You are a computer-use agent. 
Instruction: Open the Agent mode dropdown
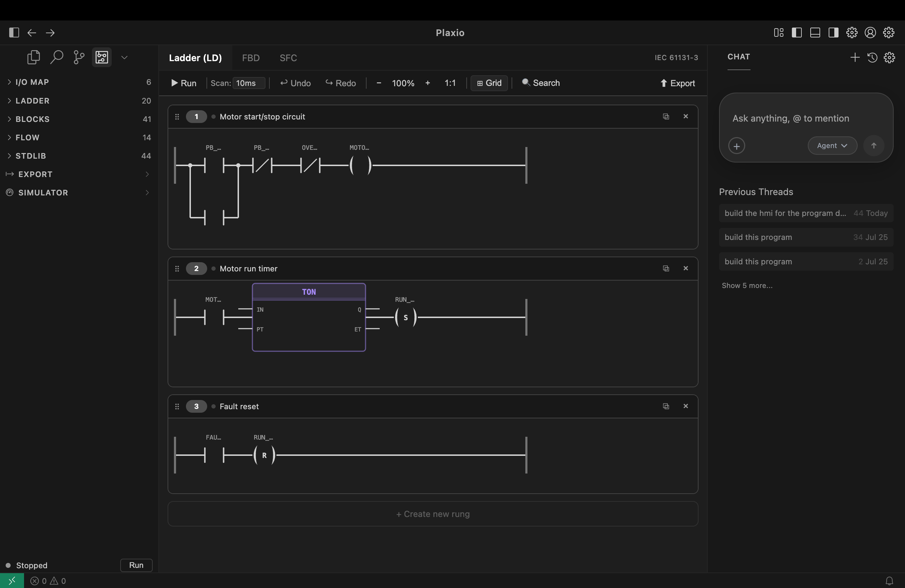(833, 146)
